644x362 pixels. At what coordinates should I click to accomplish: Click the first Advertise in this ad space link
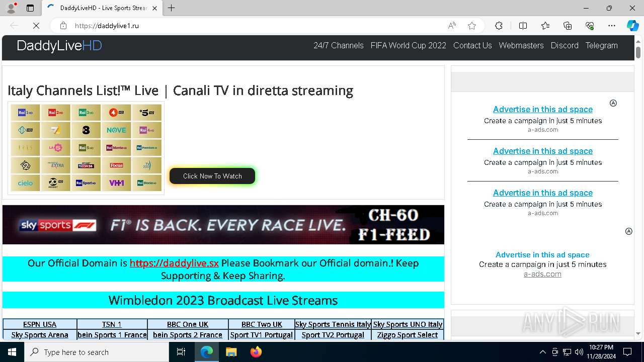pyautogui.click(x=543, y=109)
